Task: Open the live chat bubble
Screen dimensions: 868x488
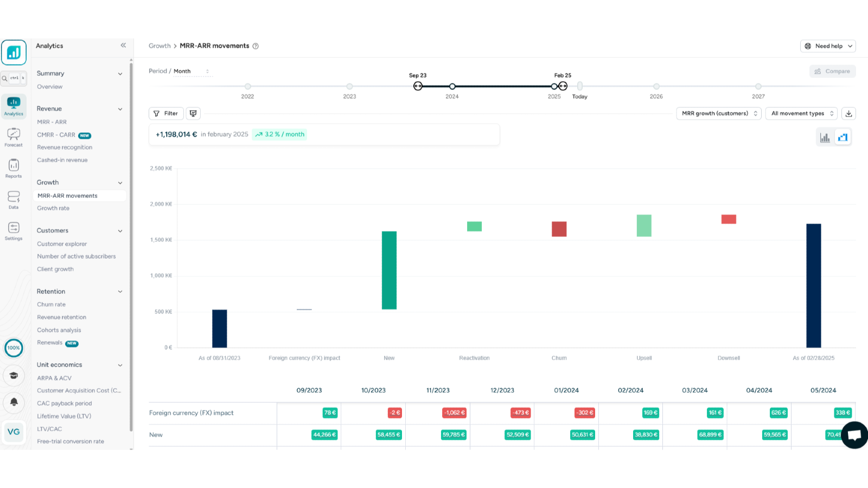Action: (854, 435)
